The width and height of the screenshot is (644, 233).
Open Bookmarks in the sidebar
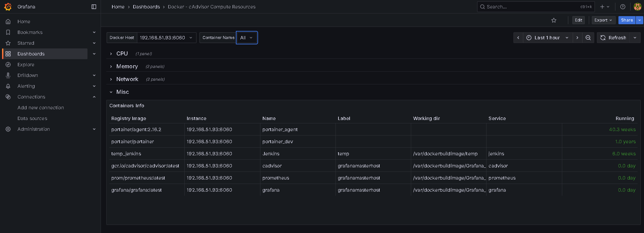tap(30, 32)
